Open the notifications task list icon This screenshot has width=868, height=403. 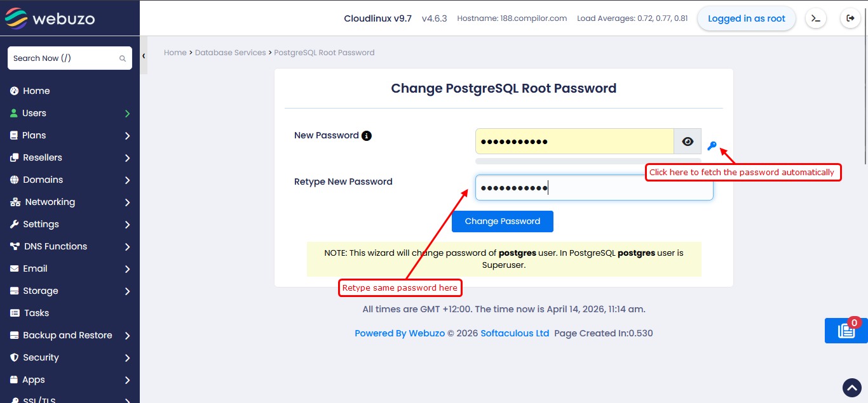(x=846, y=331)
